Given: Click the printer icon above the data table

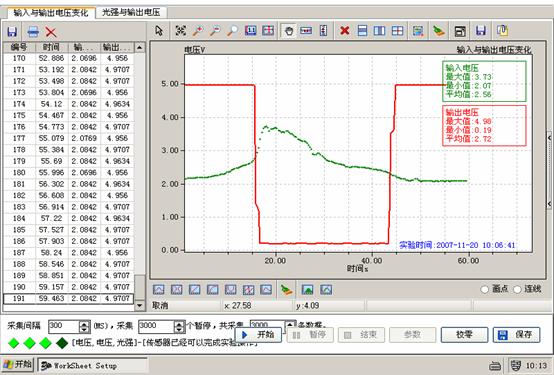Looking at the screenshot, I should (x=33, y=32).
